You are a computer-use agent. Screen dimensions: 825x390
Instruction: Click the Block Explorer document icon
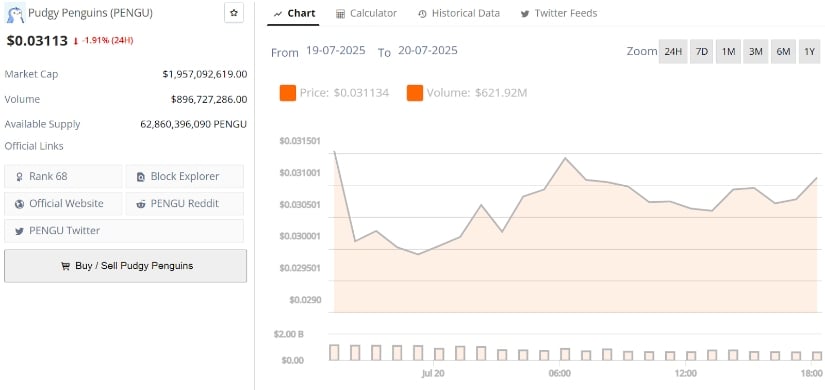pyautogui.click(x=140, y=177)
